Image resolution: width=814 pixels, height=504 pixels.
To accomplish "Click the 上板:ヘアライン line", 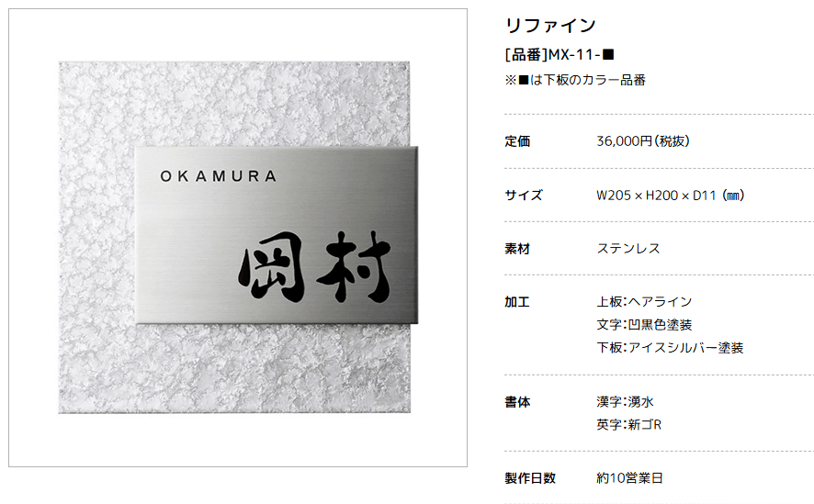I will (644, 302).
